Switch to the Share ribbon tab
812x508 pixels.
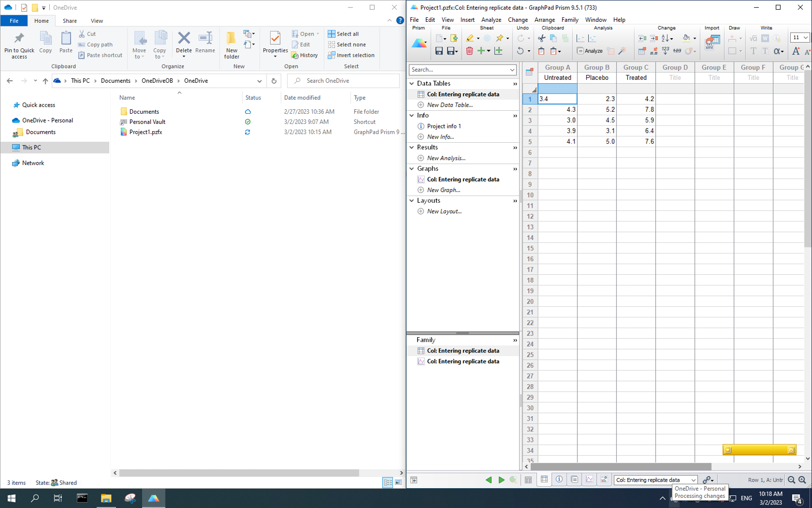click(70, 21)
